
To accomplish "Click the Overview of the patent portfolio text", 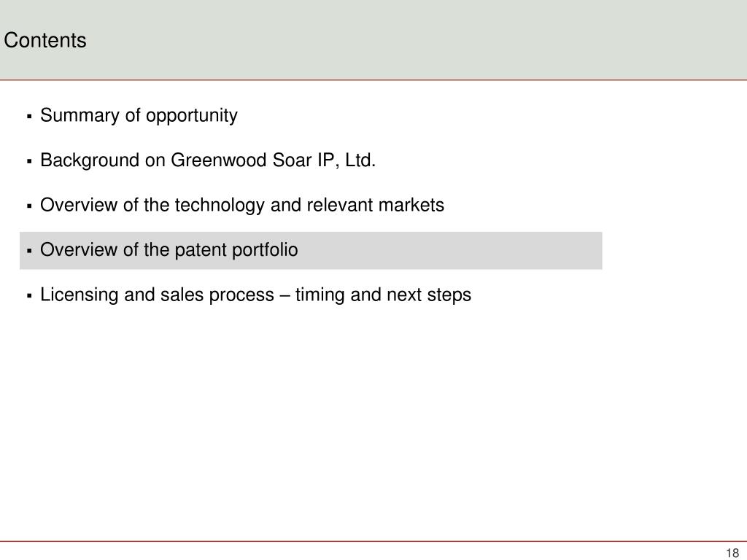I will pyautogui.click(x=169, y=250).
